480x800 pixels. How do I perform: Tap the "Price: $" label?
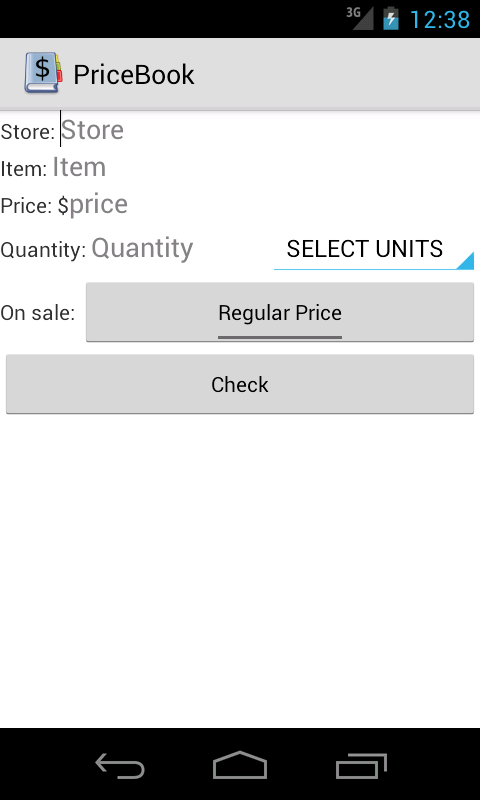click(34, 206)
